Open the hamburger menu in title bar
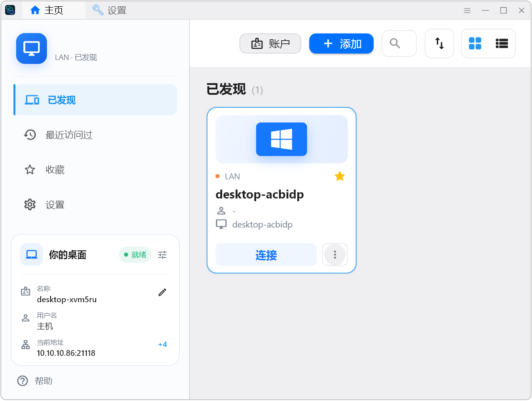This screenshot has height=401, width=532. coord(467,11)
